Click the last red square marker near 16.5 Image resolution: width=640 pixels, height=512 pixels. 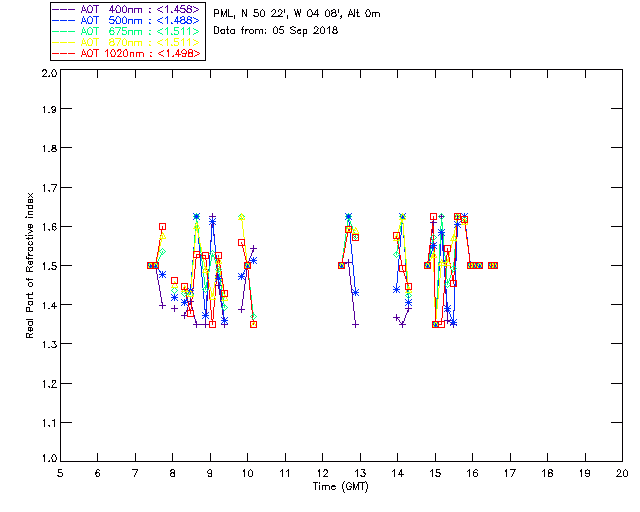493,265
